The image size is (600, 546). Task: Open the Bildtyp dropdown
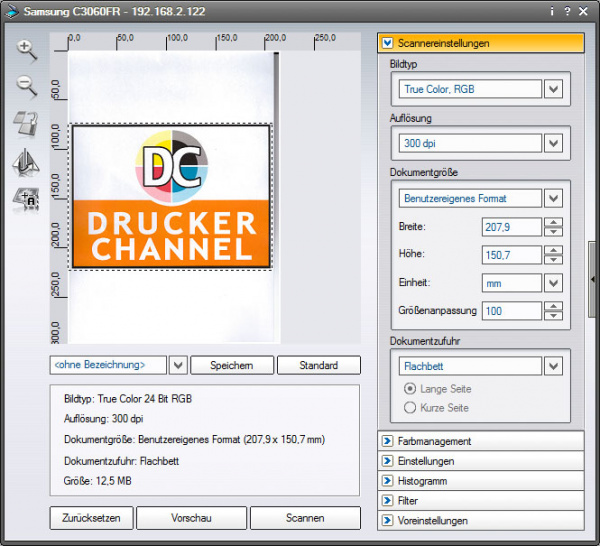tap(554, 89)
